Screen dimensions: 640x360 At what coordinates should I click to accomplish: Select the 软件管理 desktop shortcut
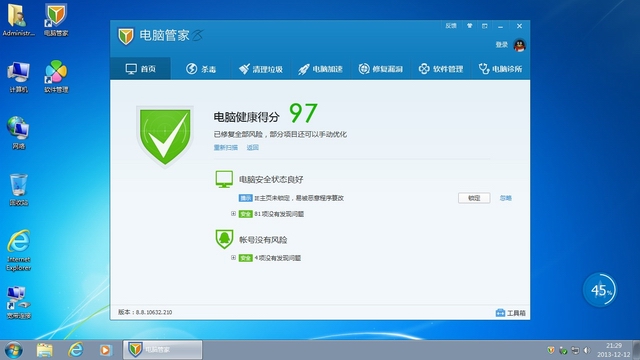56,77
